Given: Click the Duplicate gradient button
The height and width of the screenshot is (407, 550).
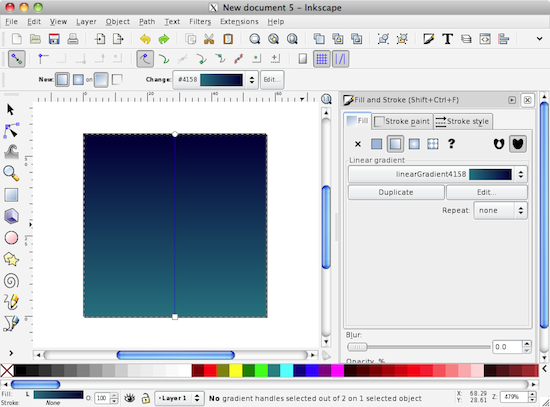Looking at the screenshot, I should coord(396,192).
